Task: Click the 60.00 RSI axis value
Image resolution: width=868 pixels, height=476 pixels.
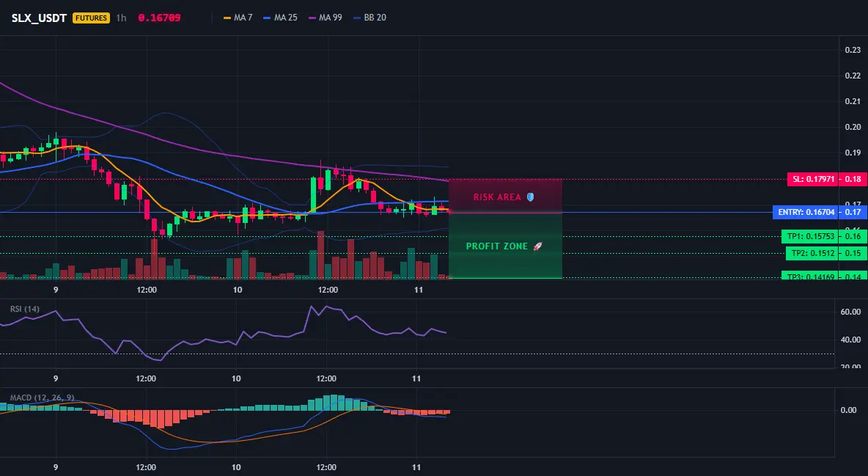Action: point(851,312)
